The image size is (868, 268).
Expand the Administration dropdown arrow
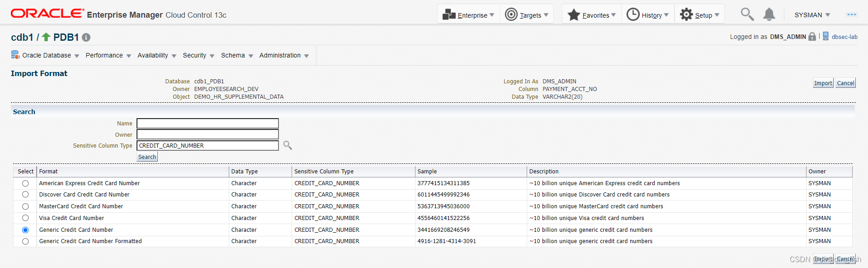307,56
